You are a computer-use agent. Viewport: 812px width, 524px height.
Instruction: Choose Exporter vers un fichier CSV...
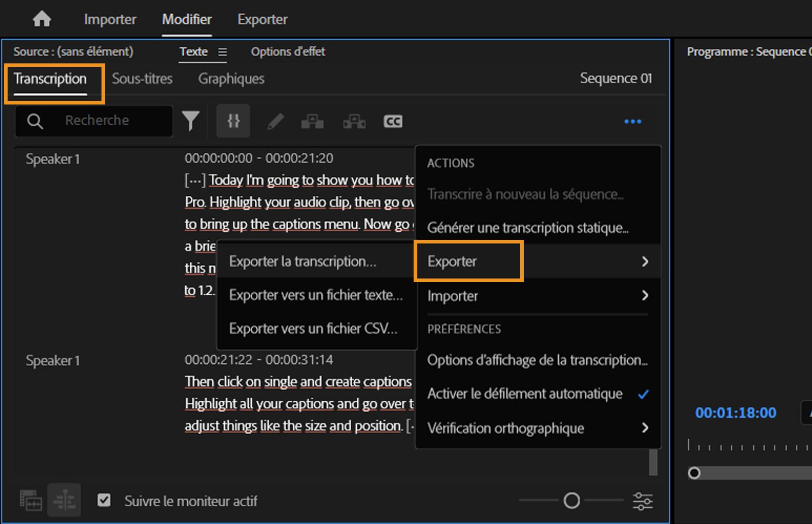click(x=313, y=329)
